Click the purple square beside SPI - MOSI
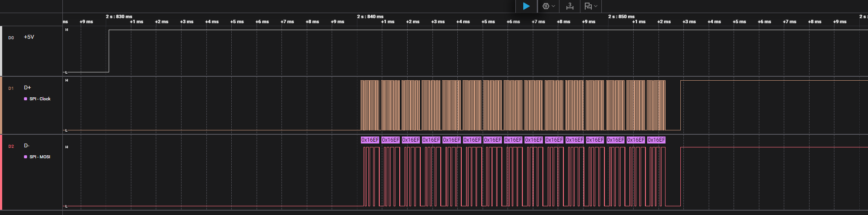The width and height of the screenshot is (868, 215). point(26,157)
